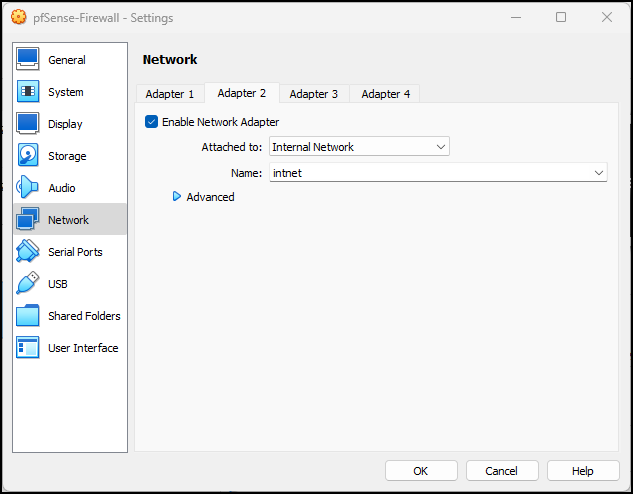Open the Serial Ports connector icon
633x494 pixels.
27,251
